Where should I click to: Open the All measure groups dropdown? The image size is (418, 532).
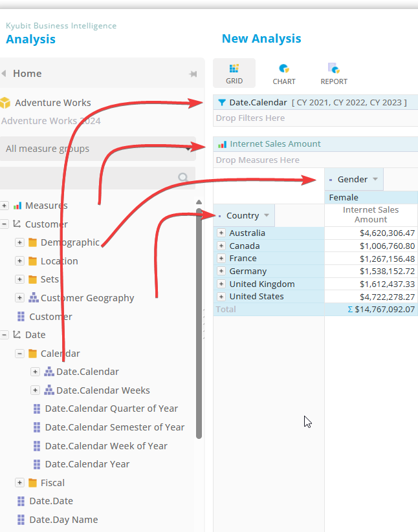click(x=98, y=149)
